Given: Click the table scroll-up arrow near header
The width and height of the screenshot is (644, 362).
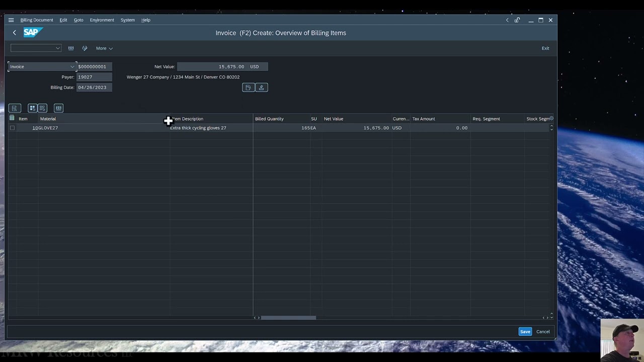Looking at the screenshot, I should [551, 126].
